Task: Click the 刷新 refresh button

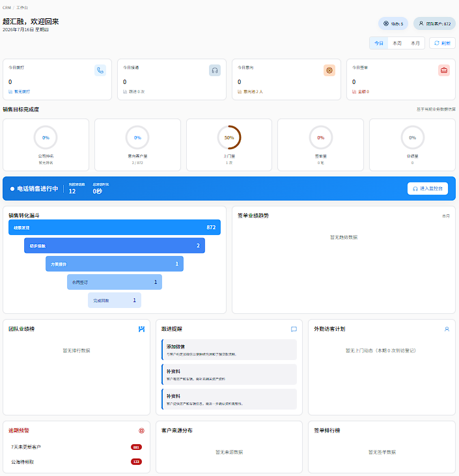Action: (x=442, y=43)
